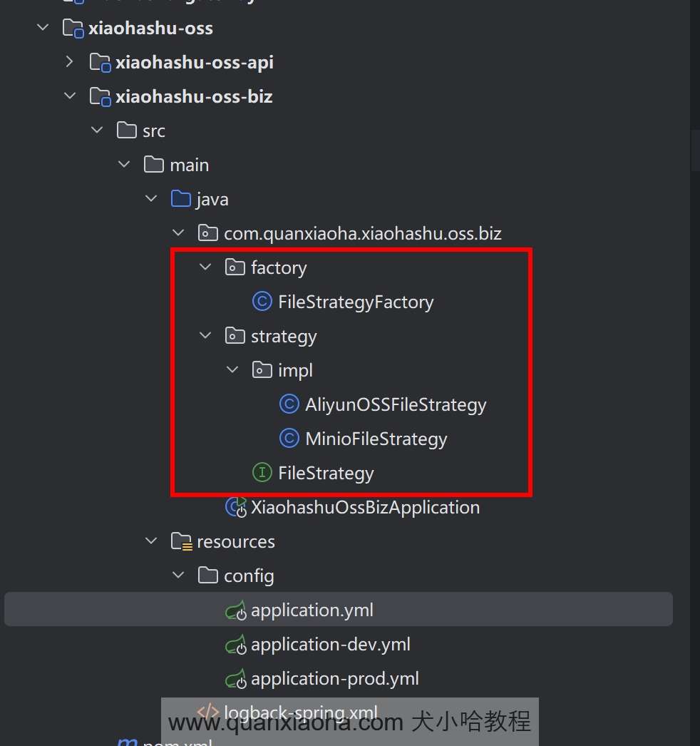Click the FileStrategyFactory class icon
The height and width of the screenshot is (746, 700).
point(262,302)
